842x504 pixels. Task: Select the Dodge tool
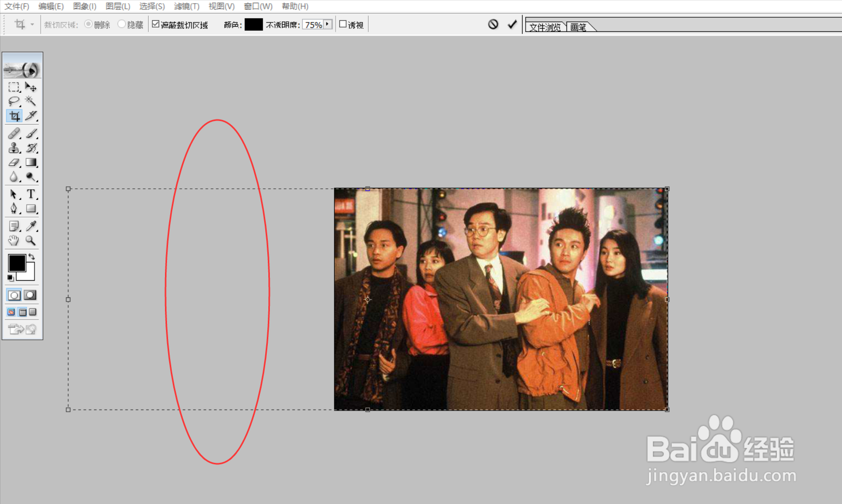pyautogui.click(x=31, y=177)
